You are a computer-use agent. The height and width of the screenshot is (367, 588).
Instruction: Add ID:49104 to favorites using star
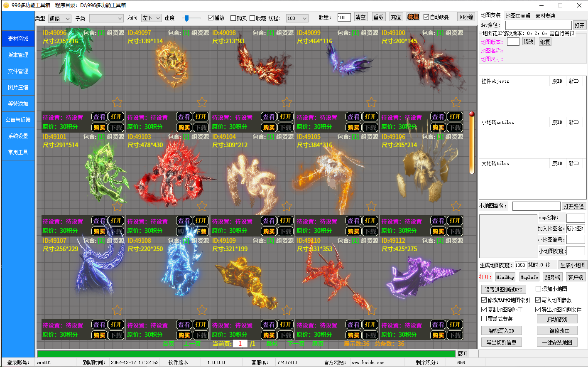(287, 206)
